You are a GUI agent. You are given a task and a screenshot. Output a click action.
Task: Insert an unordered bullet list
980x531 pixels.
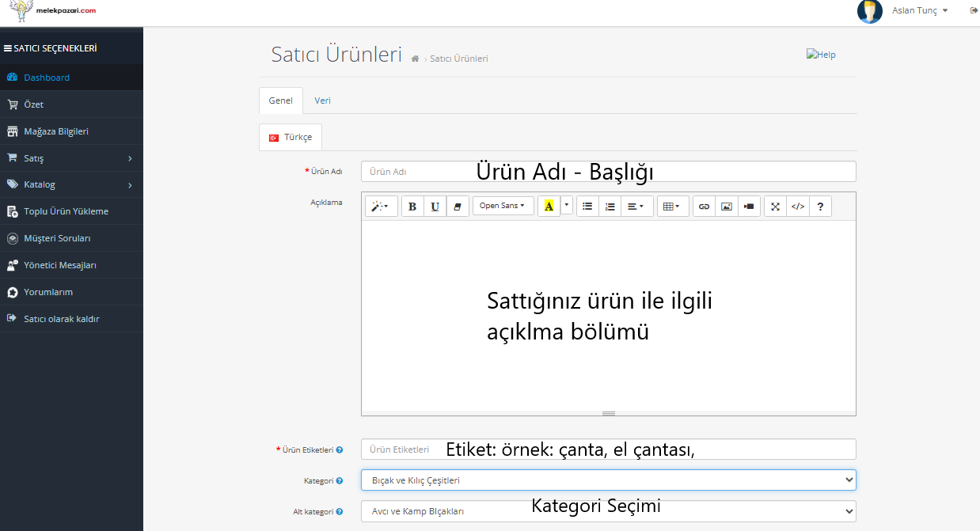click(x=587, y=207)
